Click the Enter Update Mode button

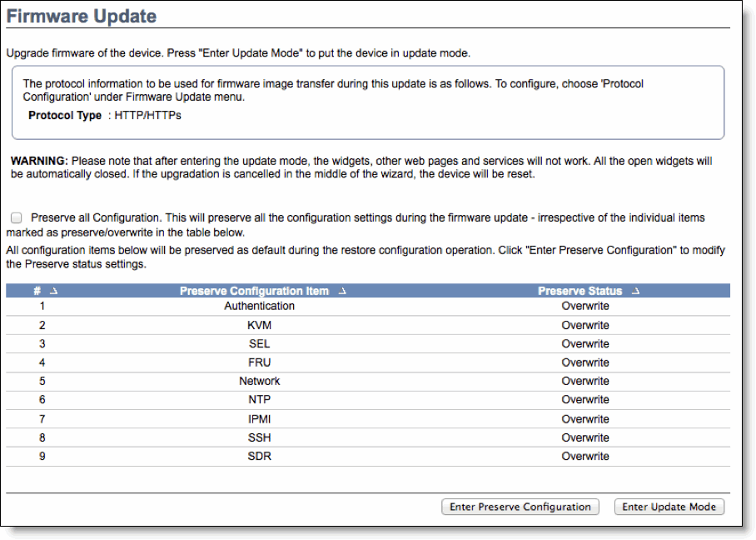coord(669,507)
